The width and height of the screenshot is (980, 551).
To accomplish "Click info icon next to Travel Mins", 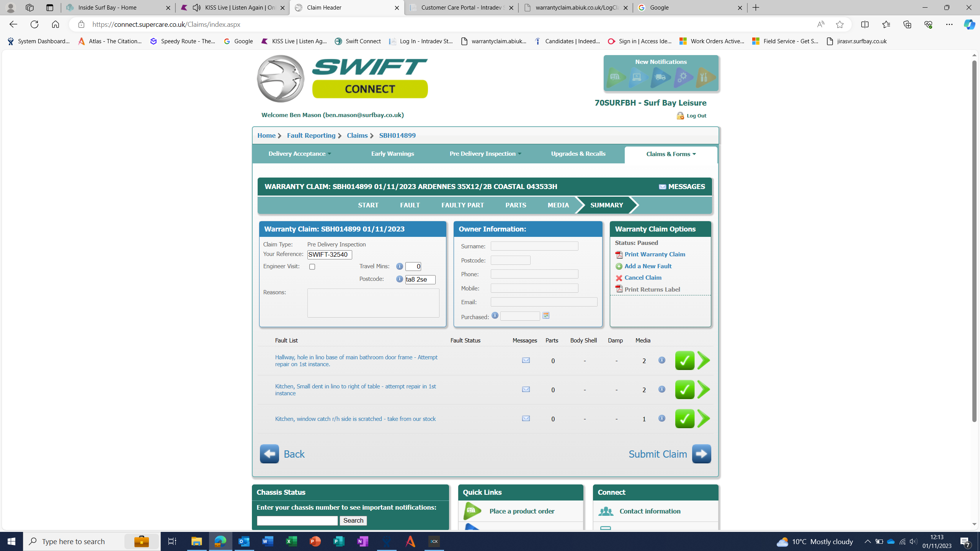I will click(399, 266).
